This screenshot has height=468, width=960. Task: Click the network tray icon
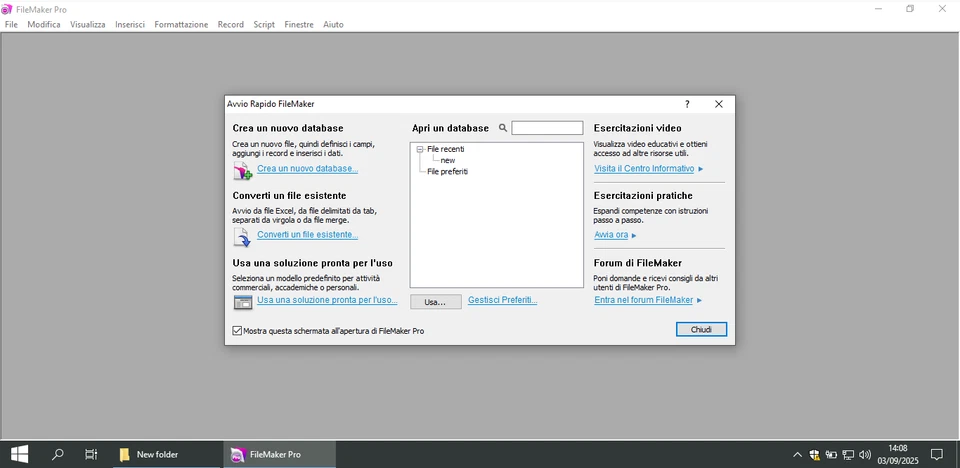click(848, 455)
